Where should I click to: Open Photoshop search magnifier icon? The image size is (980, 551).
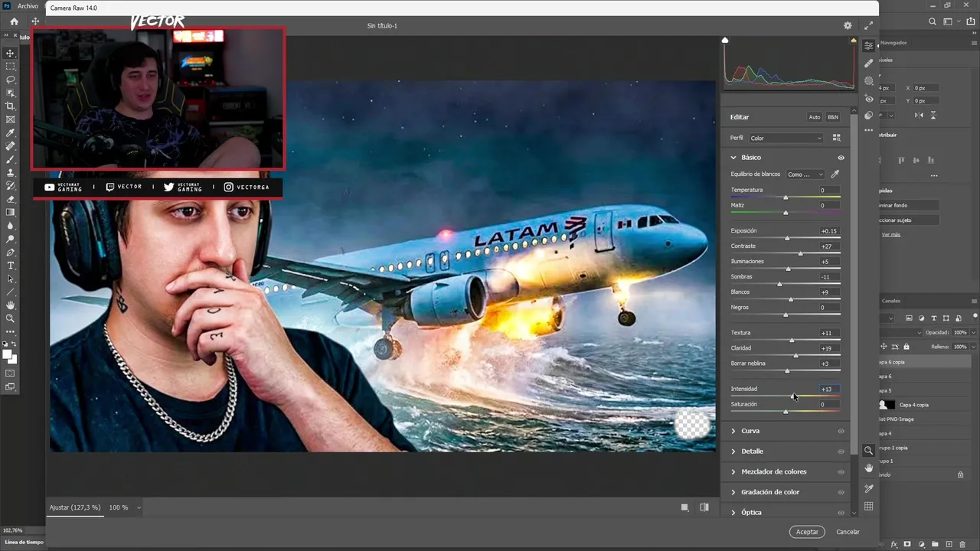pos(932,22)
